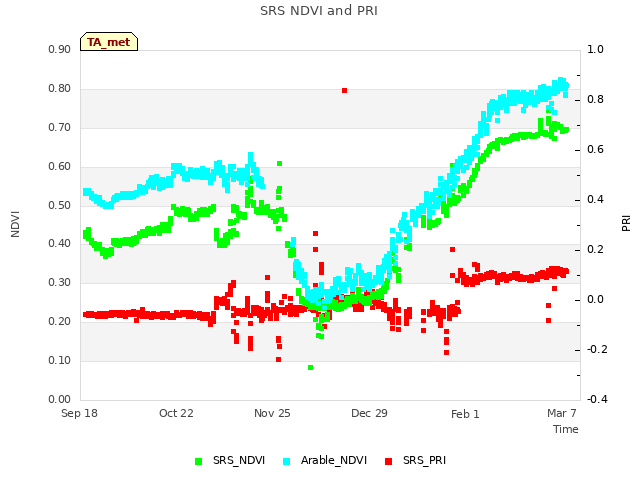
Task: Click the 0.10 NDVI axis value
Action: 60,360
